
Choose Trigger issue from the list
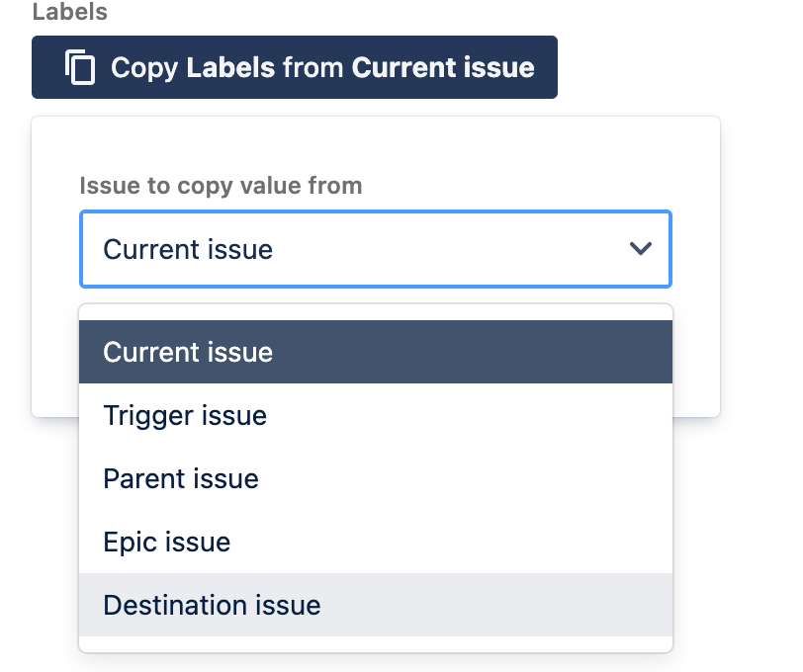pyautogui.click(x=376, y=415)
